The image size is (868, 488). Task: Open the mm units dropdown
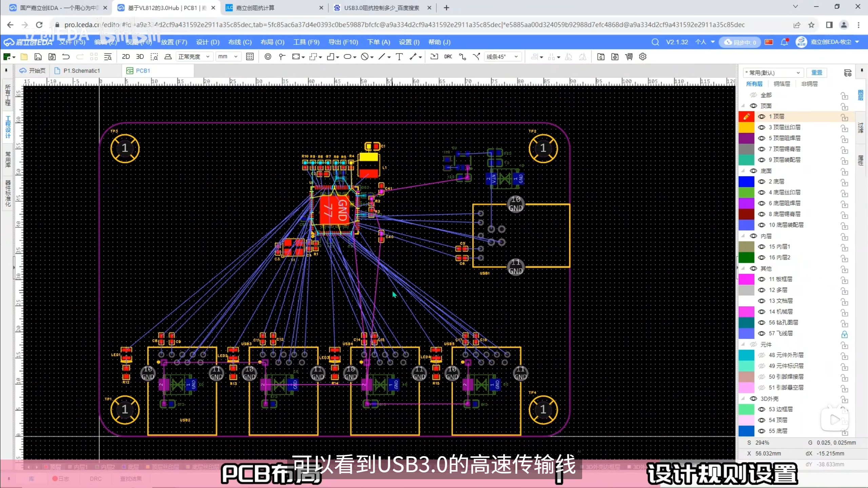[228, 57]
